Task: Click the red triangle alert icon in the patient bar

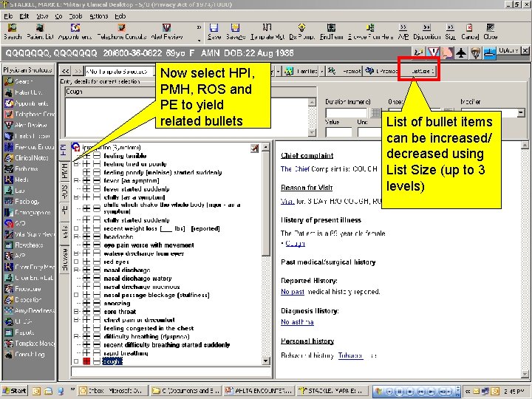Action: coord(433,52)
